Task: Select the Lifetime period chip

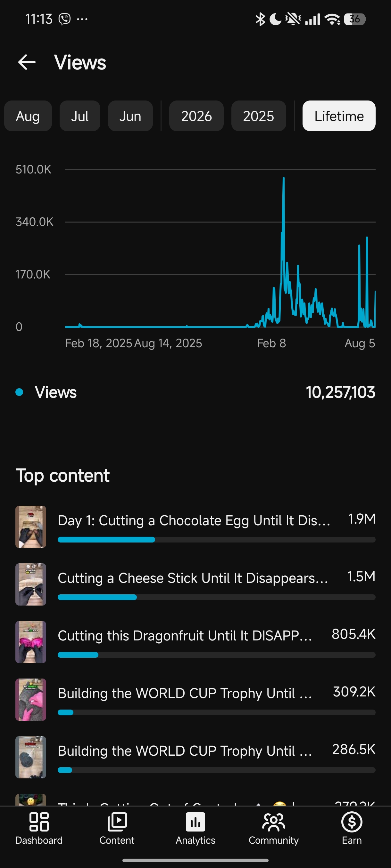Action: (339, 116)
